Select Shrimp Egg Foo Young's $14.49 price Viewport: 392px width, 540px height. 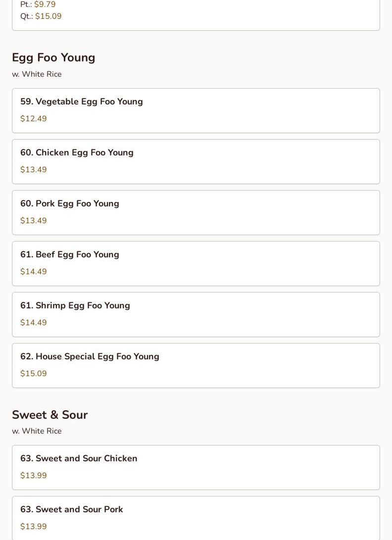pos(34,323)
